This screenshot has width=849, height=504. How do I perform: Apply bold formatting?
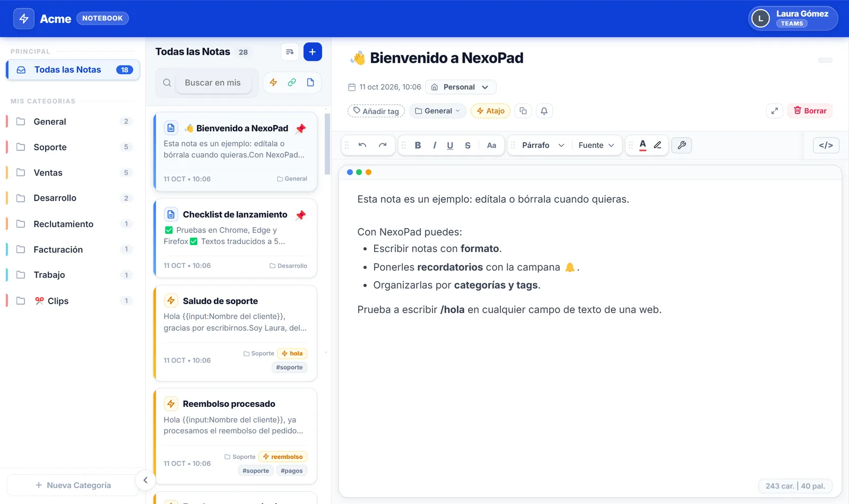click(x=418, y=145)
